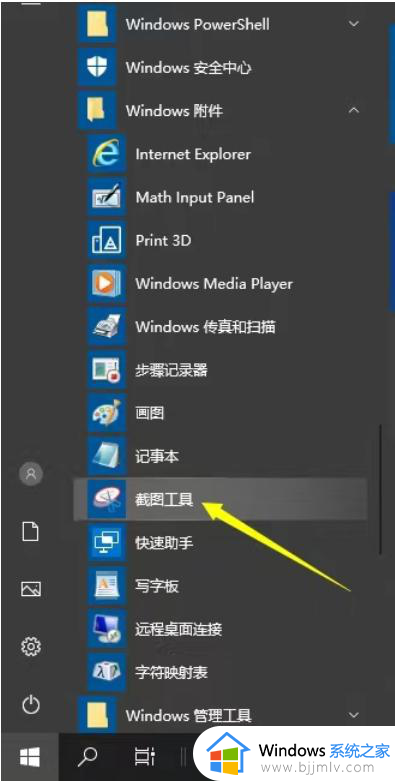Select the 快速助手 text label
The width and height of the screenshot is (395, 781).
click(164, 543)
